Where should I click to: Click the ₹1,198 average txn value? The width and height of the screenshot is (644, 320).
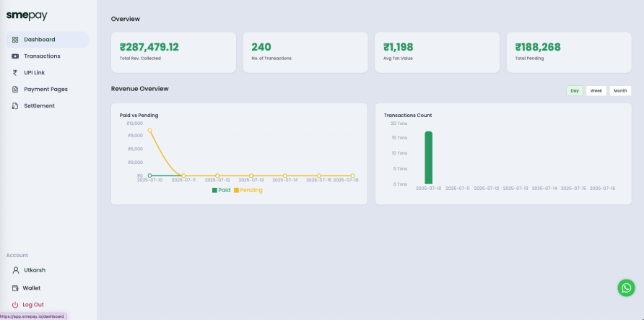[x=399, y=47]
